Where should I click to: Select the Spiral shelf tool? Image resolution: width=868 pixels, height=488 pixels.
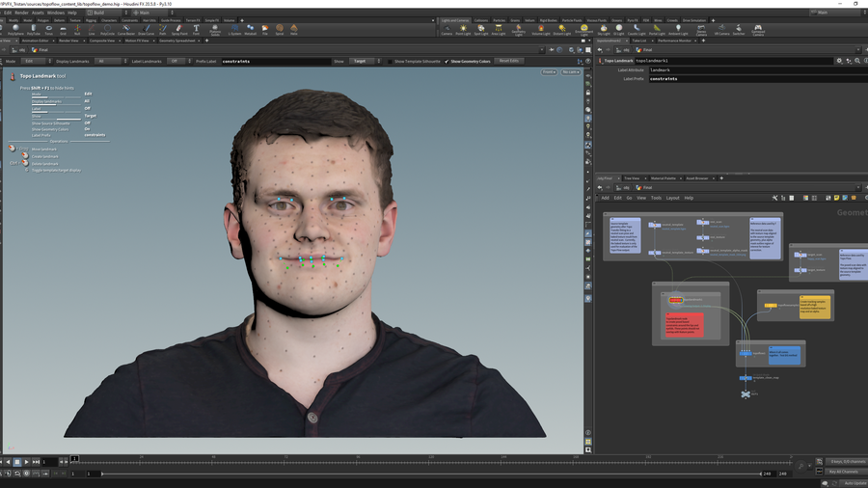[280, 30]
